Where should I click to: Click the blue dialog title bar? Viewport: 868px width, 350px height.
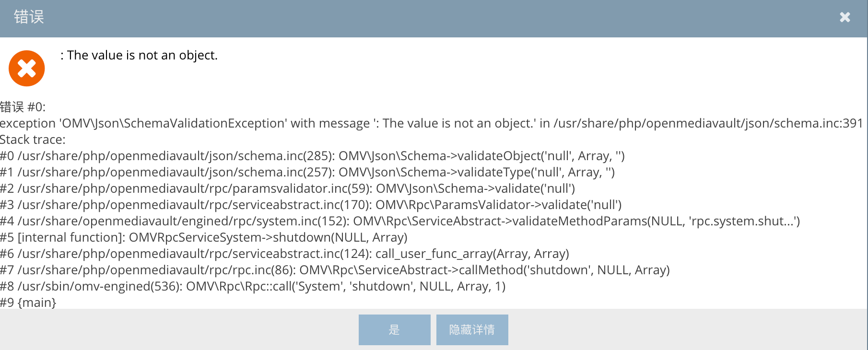coord(434,18)
